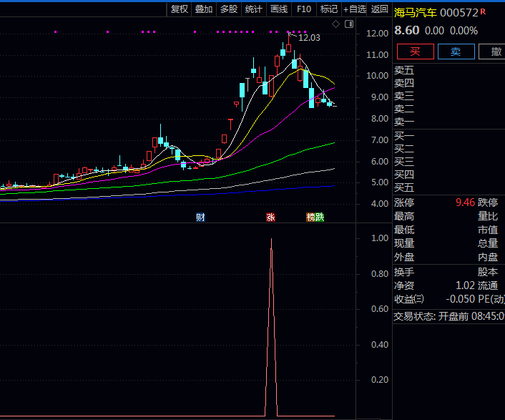505x420 pixels.
Task: Expand the 收益(三) earnings quarter selector
Action: pyautogui.click(x=408, y=298)
